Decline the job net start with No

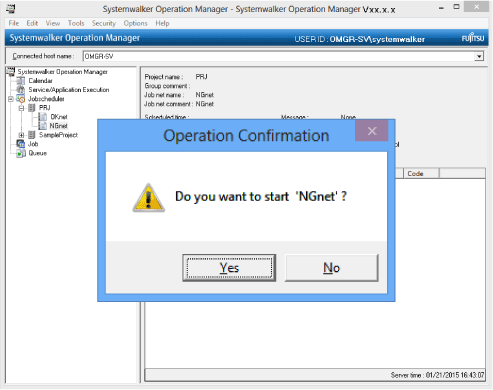point(331,268)
